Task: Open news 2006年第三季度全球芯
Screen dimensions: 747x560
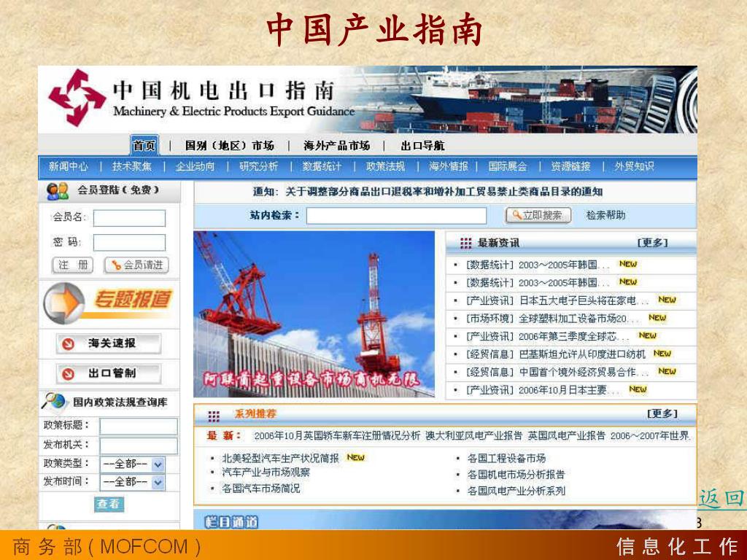Action: [573, 337]
